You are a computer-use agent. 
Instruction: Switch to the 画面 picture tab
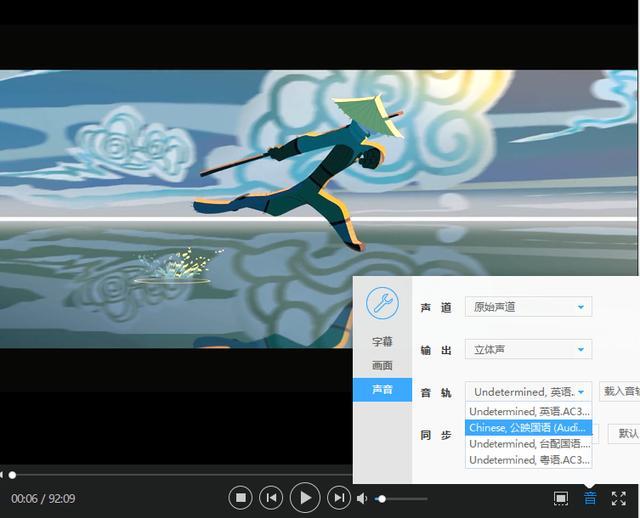382,365
